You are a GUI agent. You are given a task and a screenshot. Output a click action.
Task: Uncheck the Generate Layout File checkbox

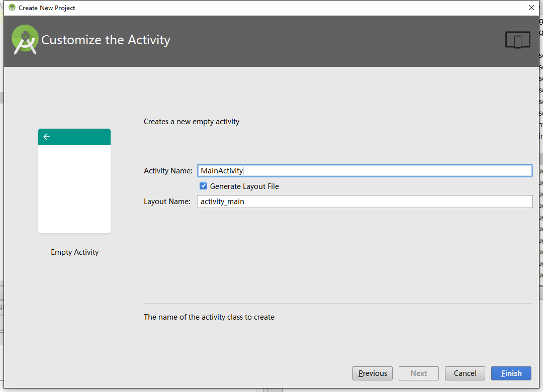[x=204, y=186]
